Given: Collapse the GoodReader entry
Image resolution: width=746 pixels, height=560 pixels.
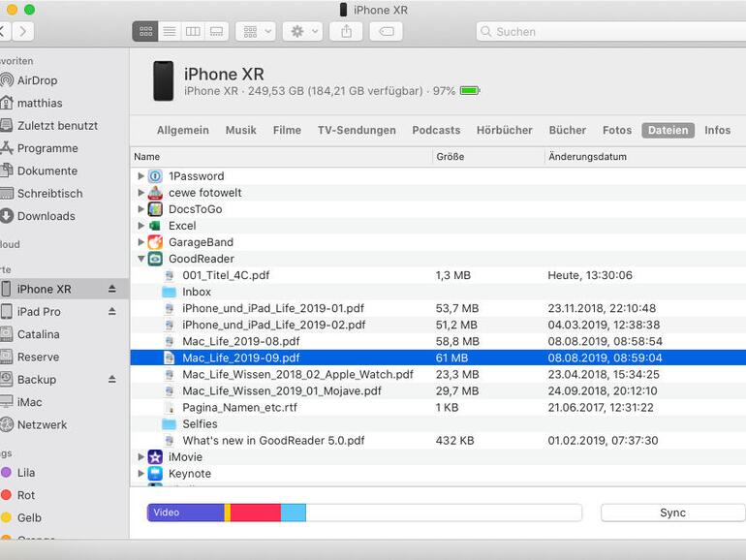Looking at the screenshot, I should pyautogui.click(x=140, y=259).
